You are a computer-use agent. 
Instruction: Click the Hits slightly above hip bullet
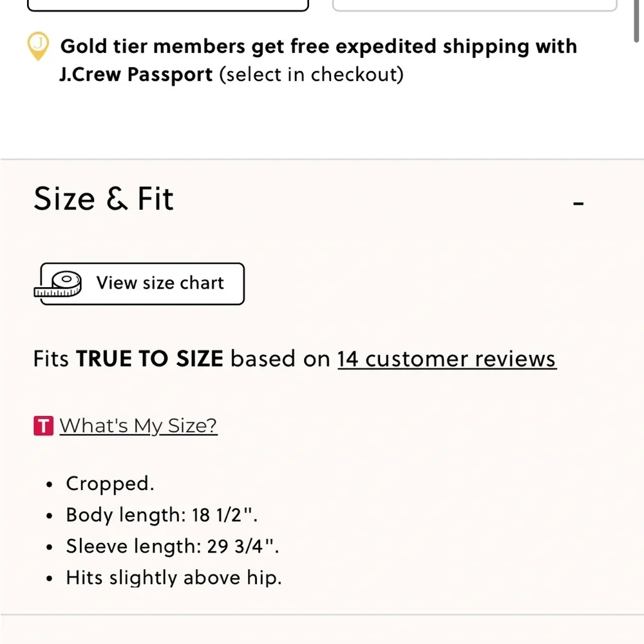(174, 578)
